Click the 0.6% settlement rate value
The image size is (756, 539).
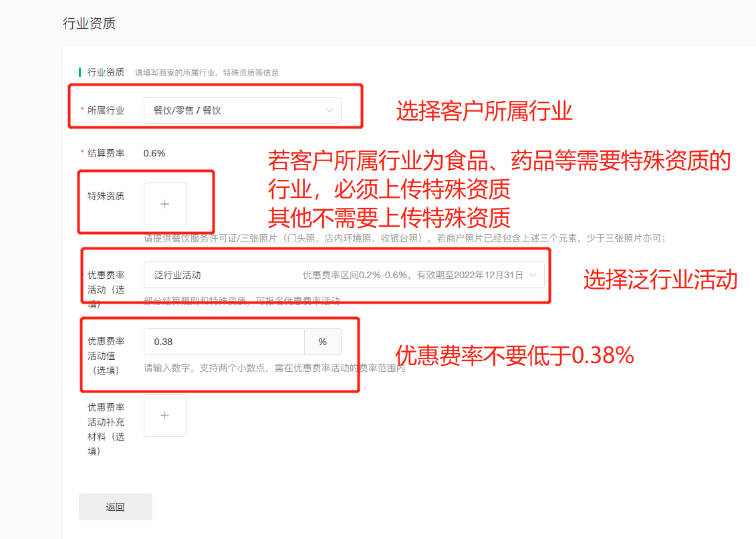[154, 153]
